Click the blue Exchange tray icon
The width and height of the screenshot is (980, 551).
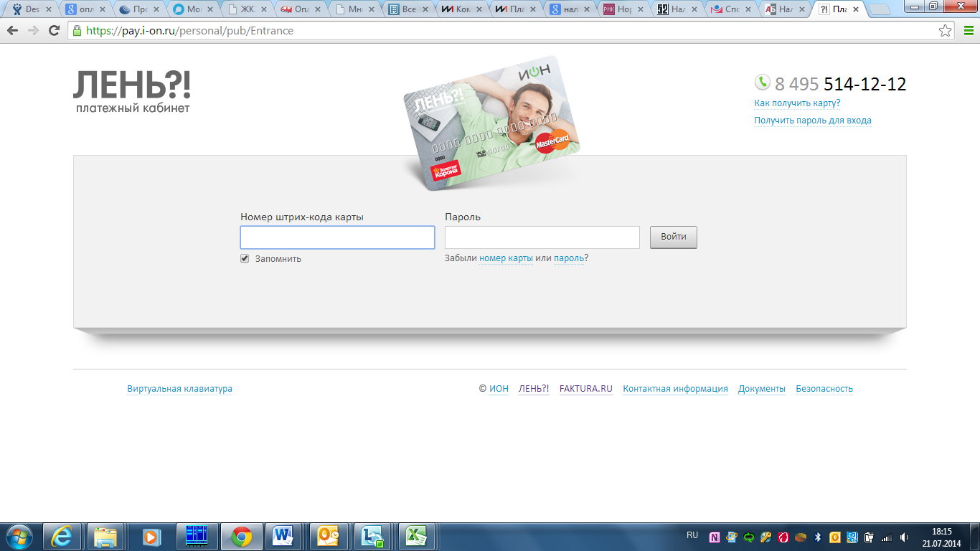click(x=852, y=537)
